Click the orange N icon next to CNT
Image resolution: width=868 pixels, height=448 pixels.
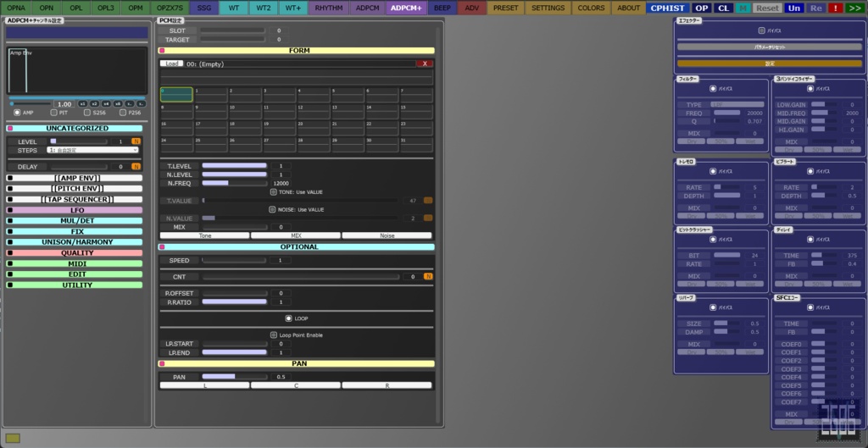click(428, 277)
